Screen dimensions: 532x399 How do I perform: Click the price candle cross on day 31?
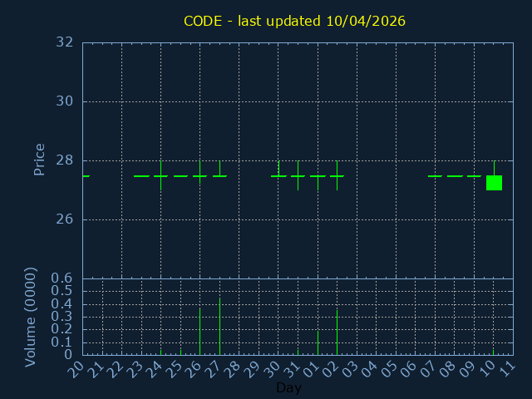(298, 175)
